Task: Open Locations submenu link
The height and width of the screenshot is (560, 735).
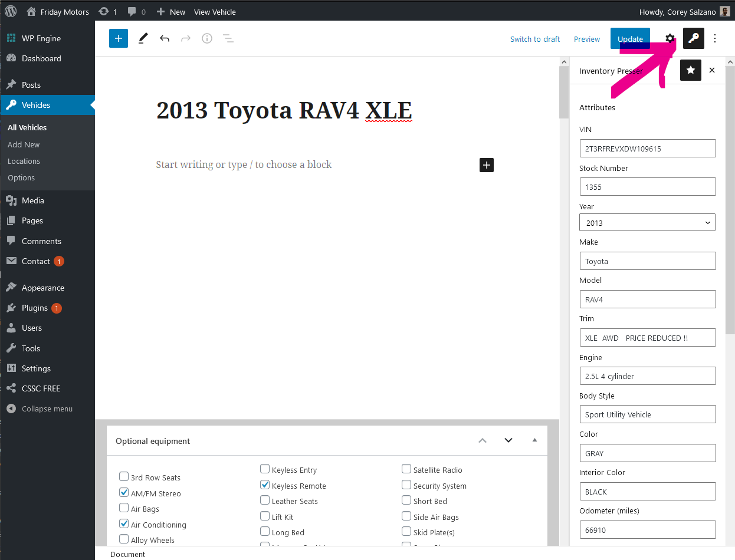Action: coord(24,161)
